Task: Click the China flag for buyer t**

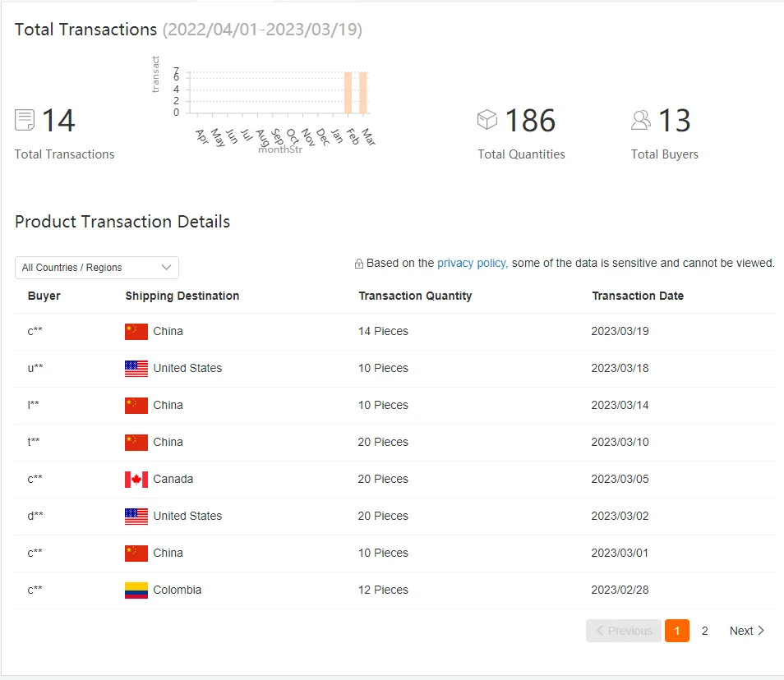Action: pos(136,442)
